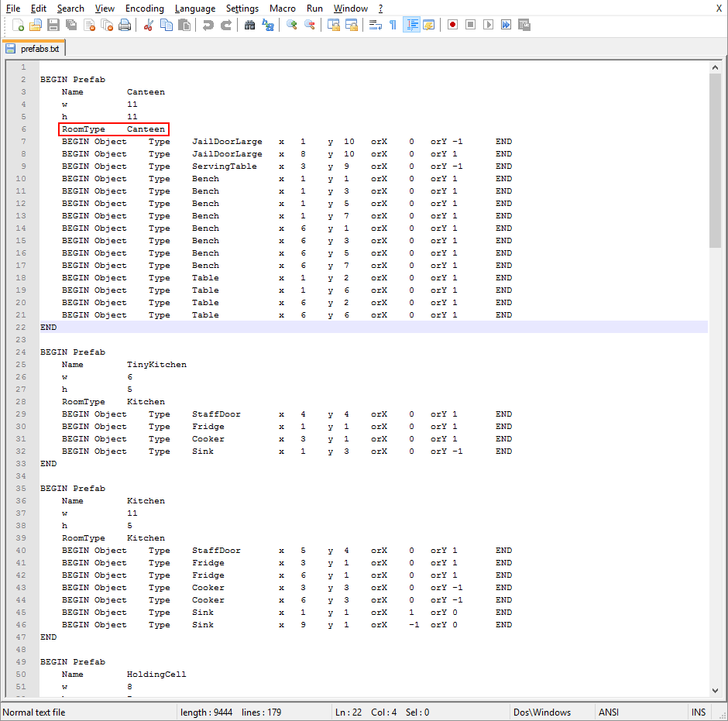Open the Window menu
Image resolution: width=728 pixels, height=721 pixels.
[x=351, y=9]
